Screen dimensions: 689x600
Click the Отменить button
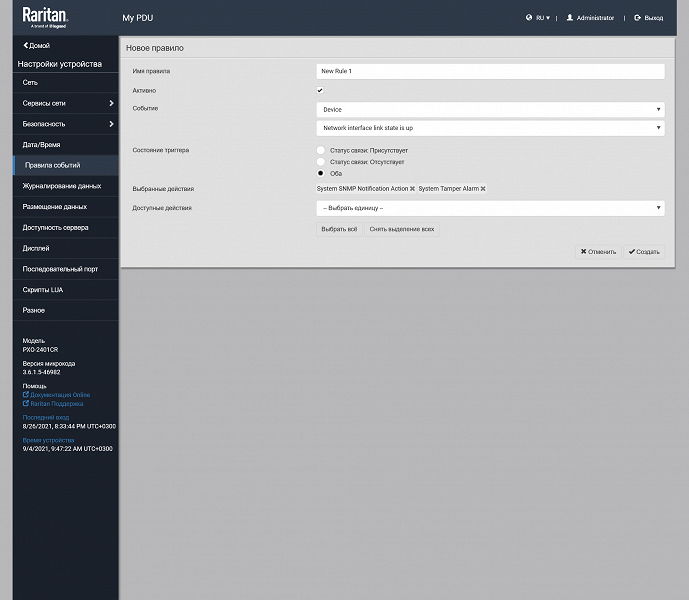[x=598, y=252]
